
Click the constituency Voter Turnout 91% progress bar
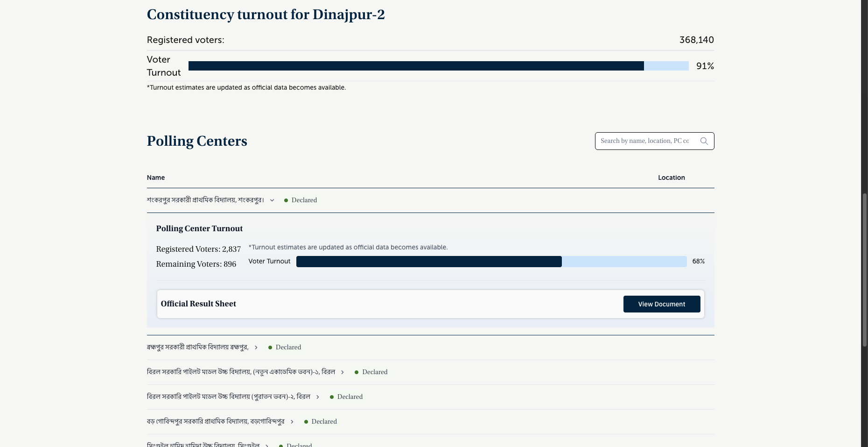[x=439, y=66]
